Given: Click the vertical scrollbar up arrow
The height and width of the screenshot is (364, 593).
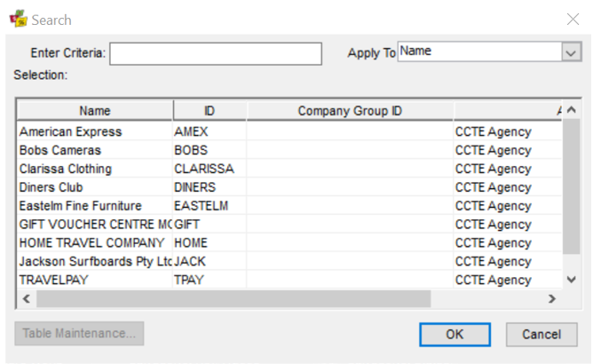Looking at the screenshot, I should coord(572,110).
